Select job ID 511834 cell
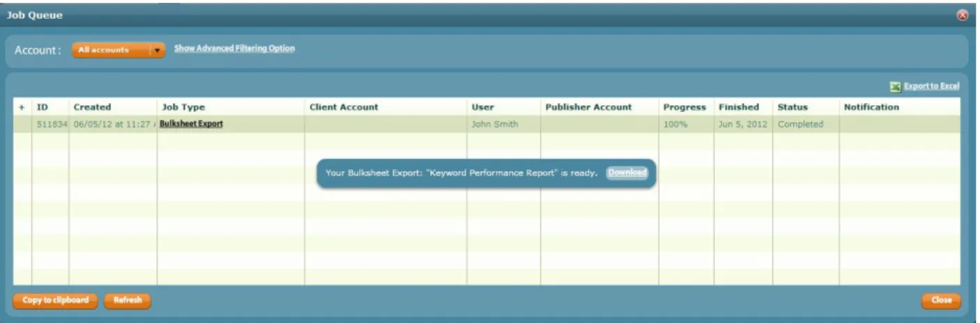The width and height of the screenshot is (980, 323). point(50,125)
